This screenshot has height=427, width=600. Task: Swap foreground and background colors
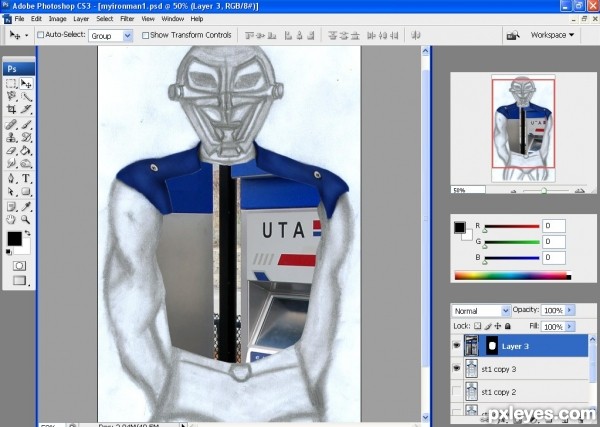28,233
